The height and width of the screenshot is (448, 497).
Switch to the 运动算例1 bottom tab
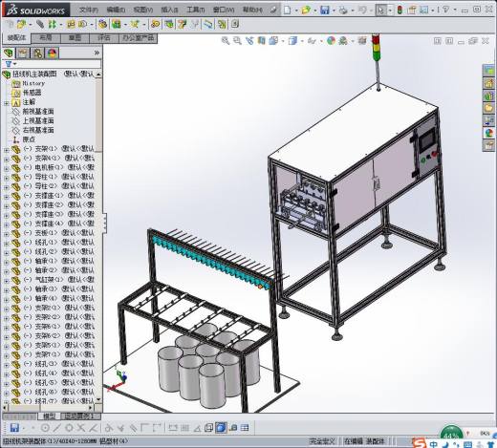tap(79, 416)
